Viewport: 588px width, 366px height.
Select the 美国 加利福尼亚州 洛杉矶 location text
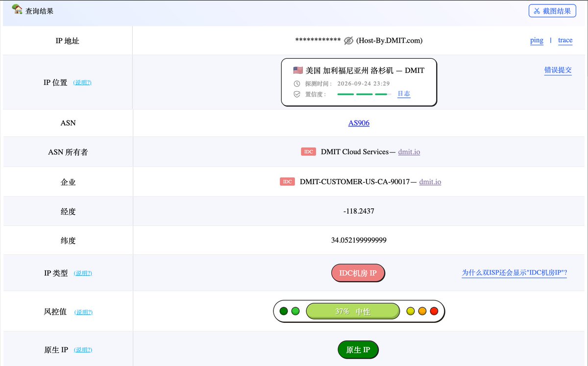349,70
